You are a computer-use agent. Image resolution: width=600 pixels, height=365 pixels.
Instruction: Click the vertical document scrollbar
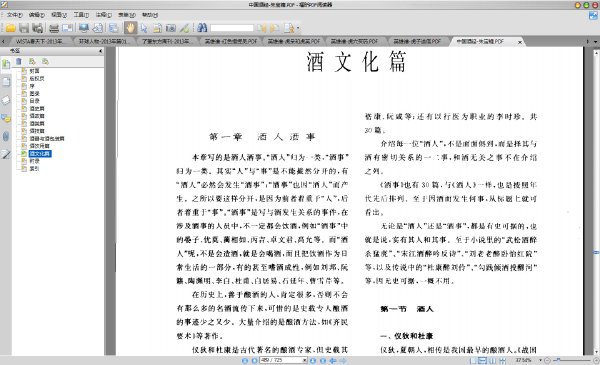tap(596, 202)
